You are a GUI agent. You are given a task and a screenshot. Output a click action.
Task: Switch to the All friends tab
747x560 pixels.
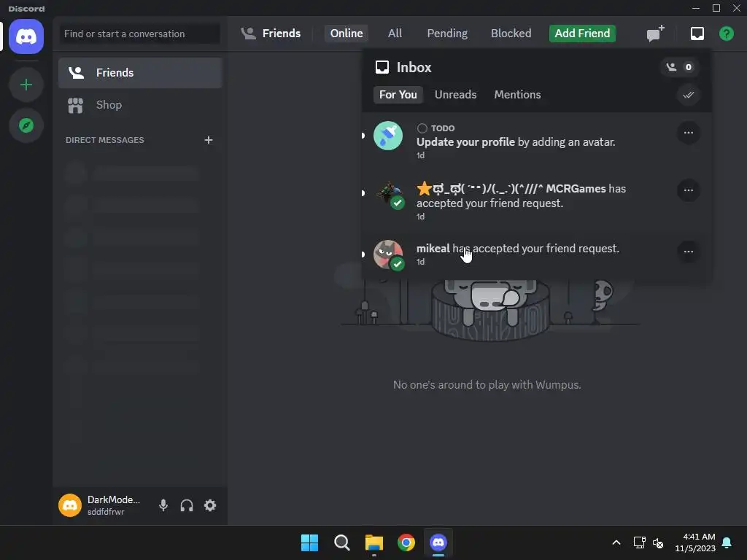(395, 34)
